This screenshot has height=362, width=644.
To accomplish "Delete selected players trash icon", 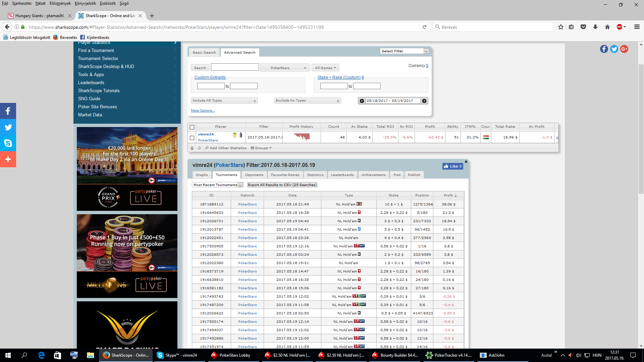I will 192,148.
